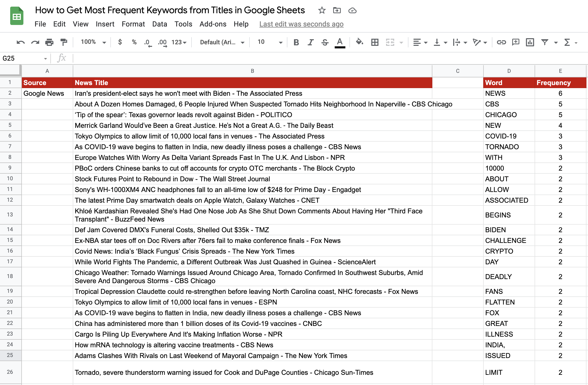Click the 'Last edit was seconds ago' link
This screenshot has width=588, height=385.
click(x=301, y=24)
